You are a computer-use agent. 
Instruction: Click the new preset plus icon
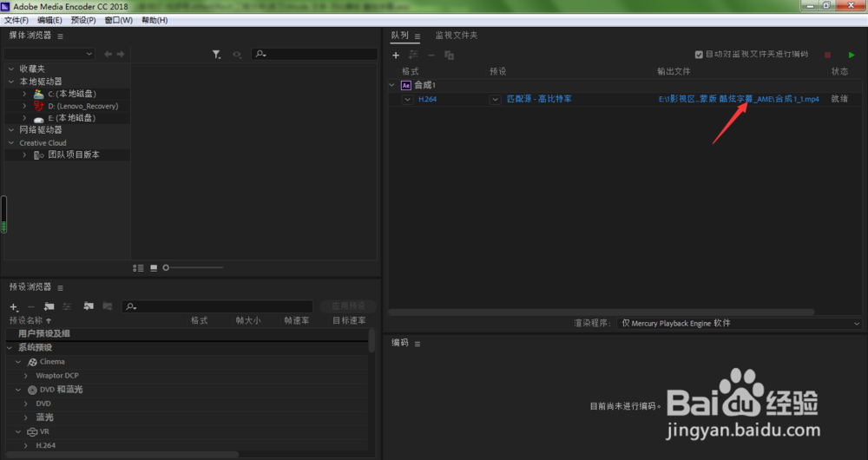click(x=14, y=306)
